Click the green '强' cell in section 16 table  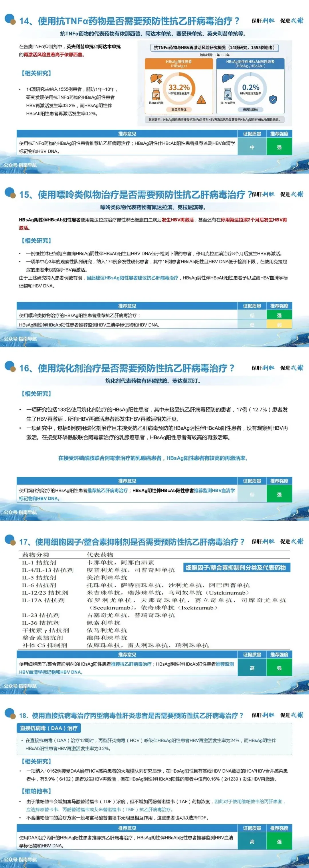click(x=279, y=494)
